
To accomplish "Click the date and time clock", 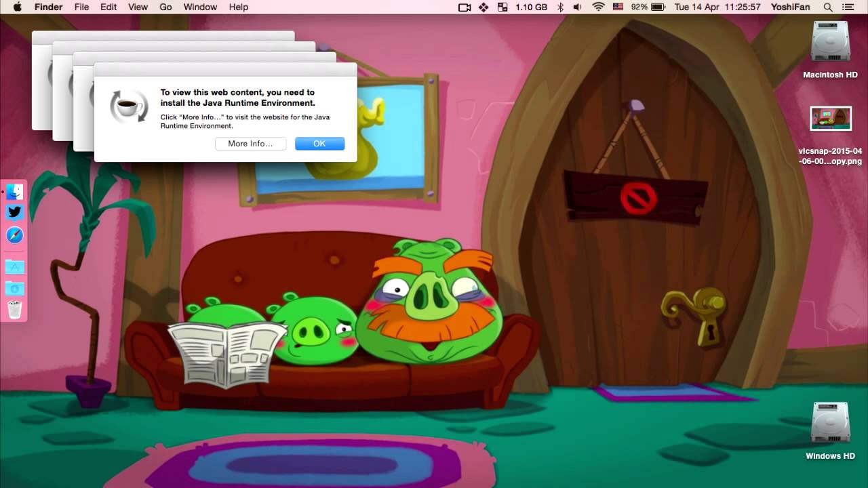I will point(717,7).
